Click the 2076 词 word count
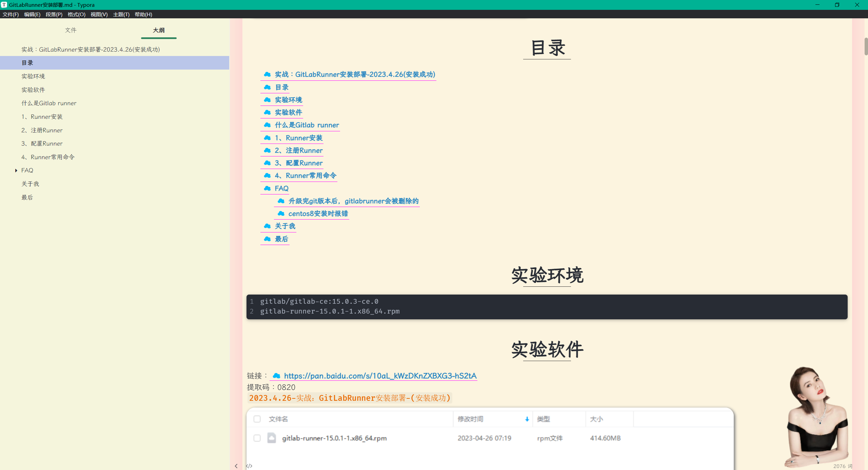This screenshot has height=470, width=868. tap(843, 466)
